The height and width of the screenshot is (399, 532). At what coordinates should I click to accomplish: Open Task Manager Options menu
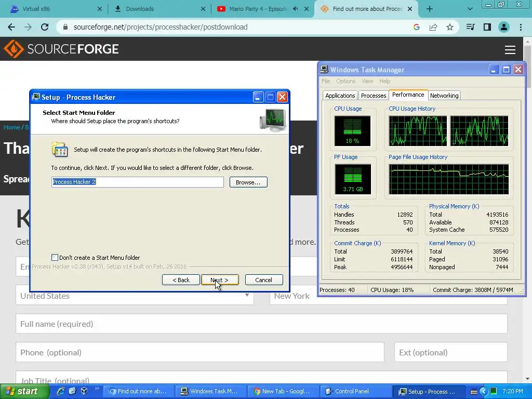(x=345, y=81)
